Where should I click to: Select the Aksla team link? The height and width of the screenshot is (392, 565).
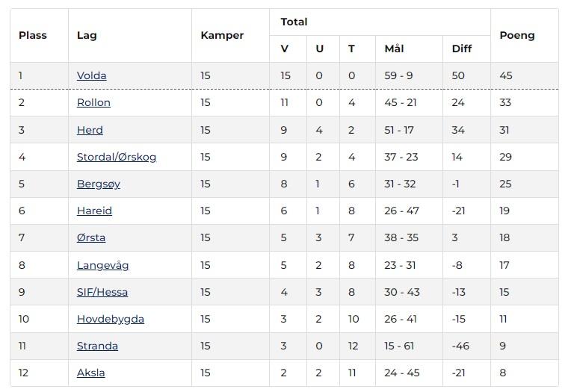[x=91, y=373]
